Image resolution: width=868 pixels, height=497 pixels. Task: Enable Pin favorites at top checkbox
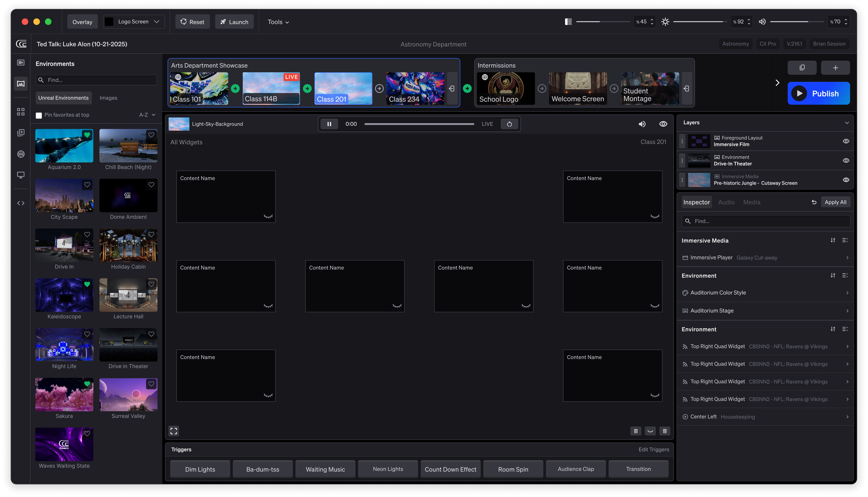tap(39, 115)
